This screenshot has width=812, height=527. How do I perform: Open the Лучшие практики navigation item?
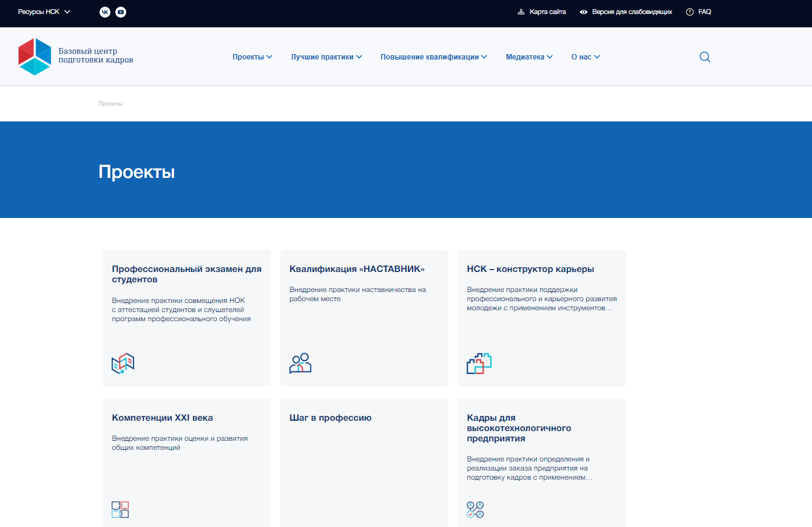tap(322, 57)
